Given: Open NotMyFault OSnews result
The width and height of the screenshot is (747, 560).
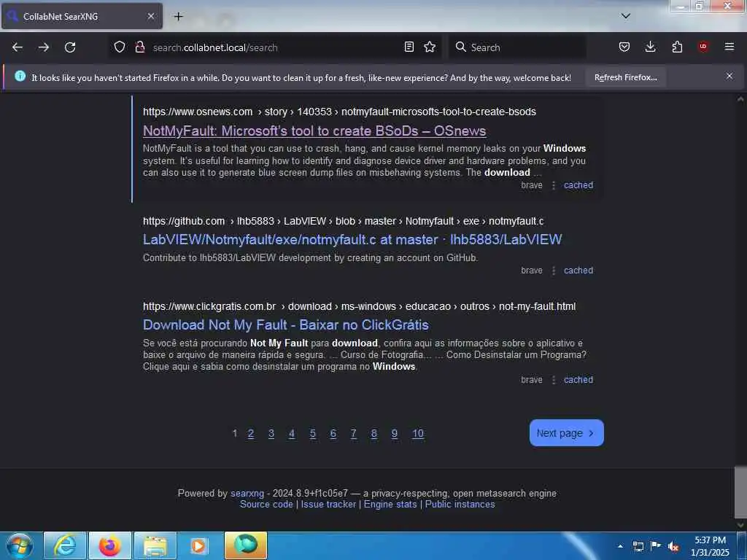Looking at the screenshot, I should [x=314, y=131].
